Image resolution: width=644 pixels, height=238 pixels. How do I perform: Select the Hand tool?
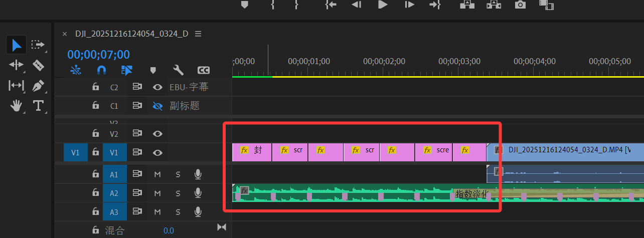17,106
